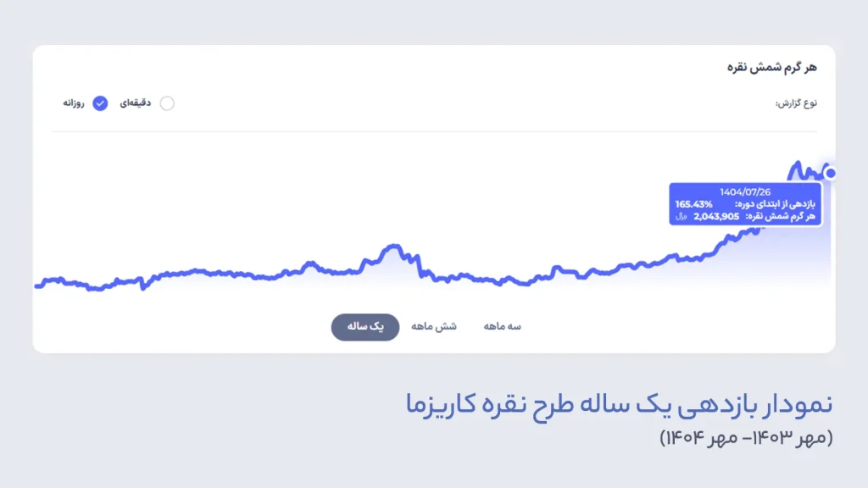Click the نمودار بازدهی یک ساله caption title
The width and height of the screenshot is (868, 488).
(619, 405)
